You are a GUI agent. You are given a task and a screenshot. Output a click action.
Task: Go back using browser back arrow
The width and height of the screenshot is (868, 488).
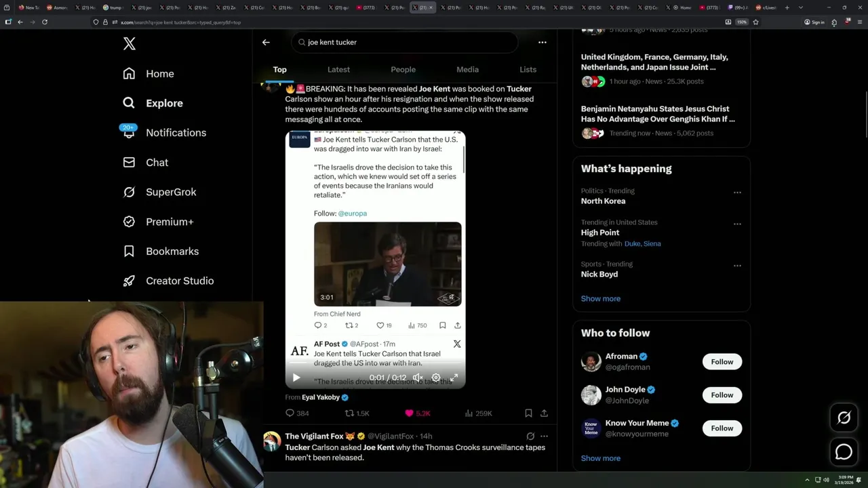(20, 22)
